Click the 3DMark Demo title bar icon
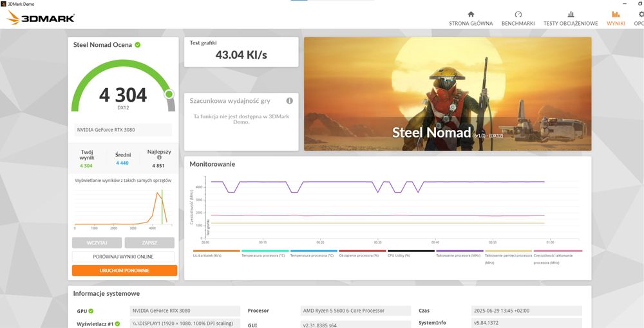 (x=4, y=4)
